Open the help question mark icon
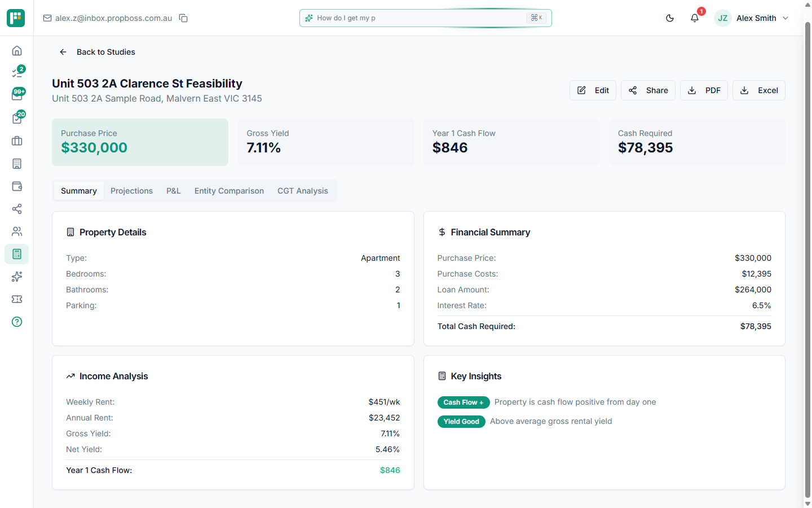The image size is (812, 508). 17,322
